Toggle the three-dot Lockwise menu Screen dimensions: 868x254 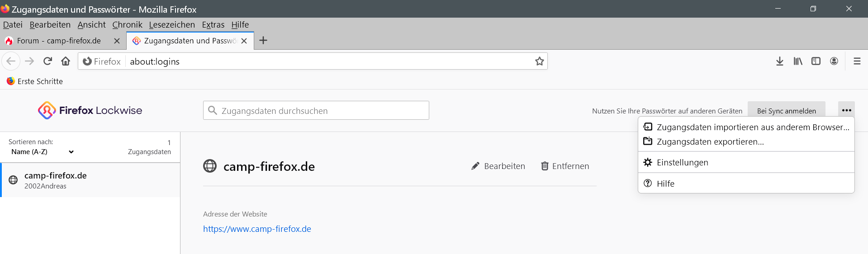(846, 110)
